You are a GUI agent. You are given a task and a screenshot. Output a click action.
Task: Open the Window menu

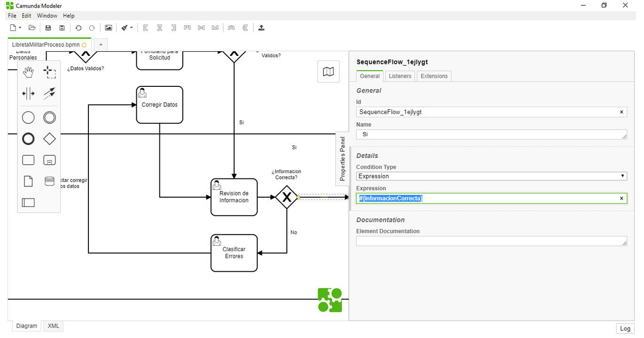[47, 15]
